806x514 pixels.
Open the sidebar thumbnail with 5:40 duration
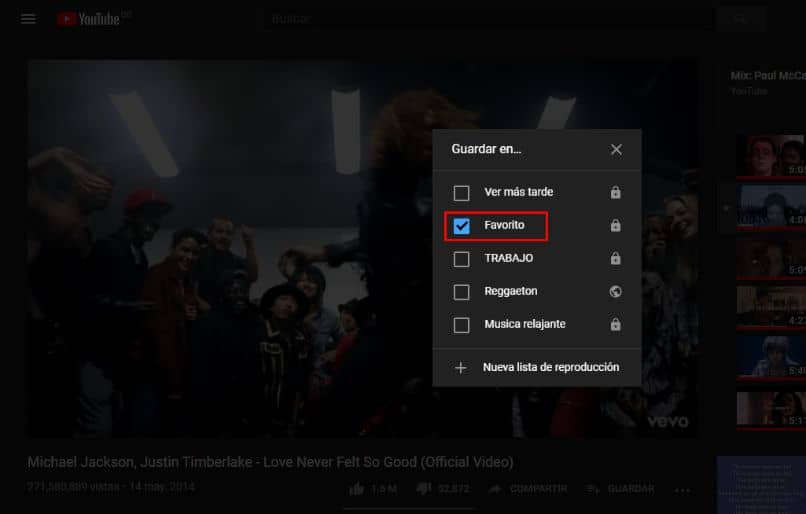(x=771, y=357)
